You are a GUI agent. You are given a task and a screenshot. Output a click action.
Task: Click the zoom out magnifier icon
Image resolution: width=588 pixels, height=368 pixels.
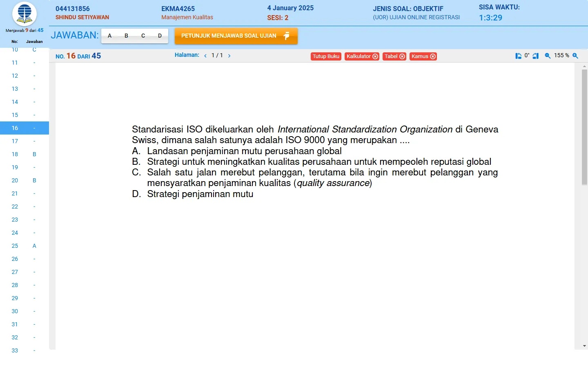pos(548,56)
